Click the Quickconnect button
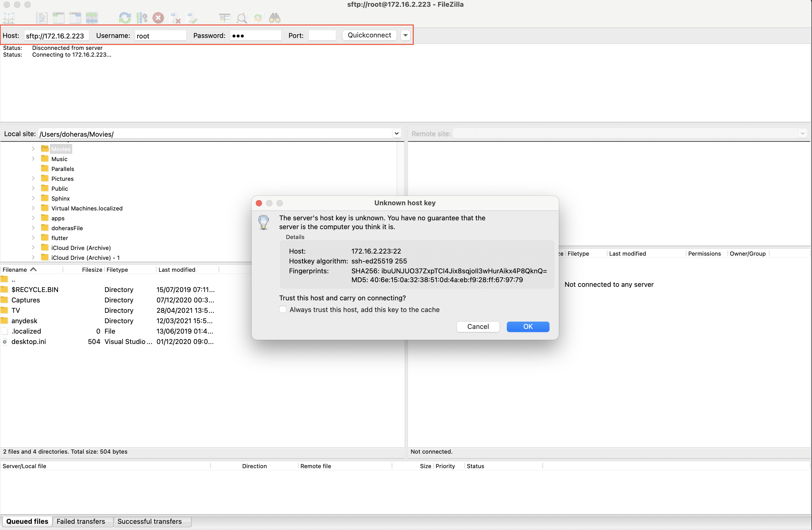Viewport: 812px width, 530px height. (369, 35)
